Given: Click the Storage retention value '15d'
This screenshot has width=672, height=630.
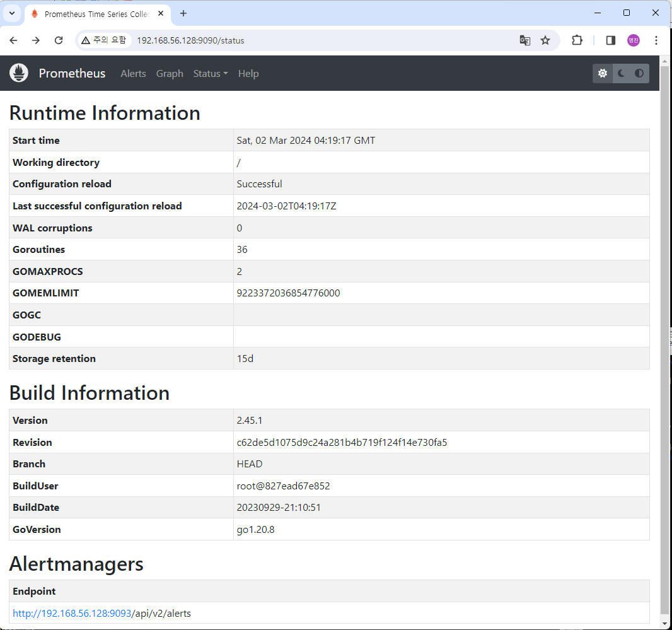Looking at the screenshot, I should coord(245,359).
